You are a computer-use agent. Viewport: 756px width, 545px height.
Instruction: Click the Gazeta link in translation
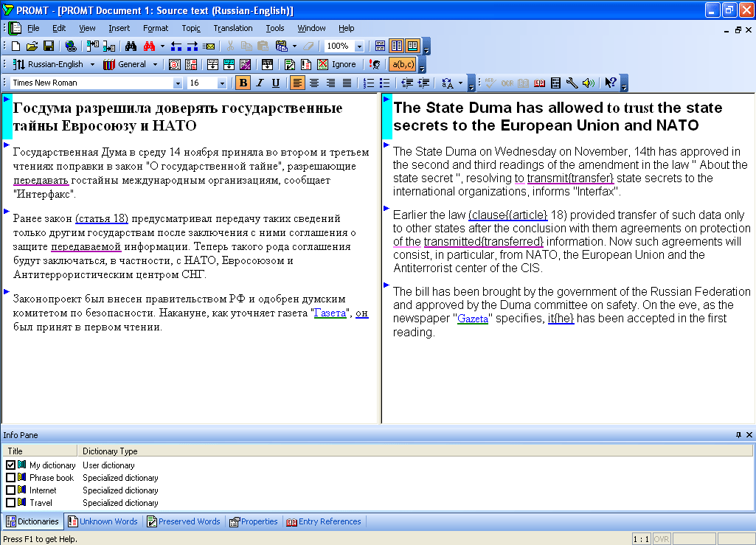click(473, 319)
